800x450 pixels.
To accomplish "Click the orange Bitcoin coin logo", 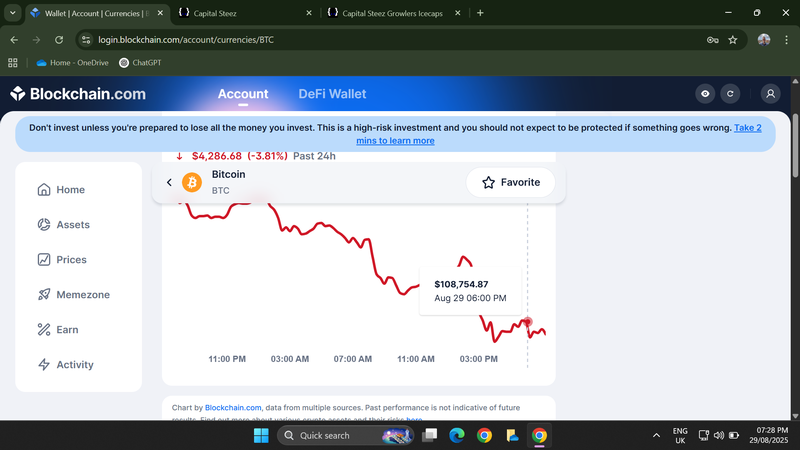I will click(x=192, y=182).
